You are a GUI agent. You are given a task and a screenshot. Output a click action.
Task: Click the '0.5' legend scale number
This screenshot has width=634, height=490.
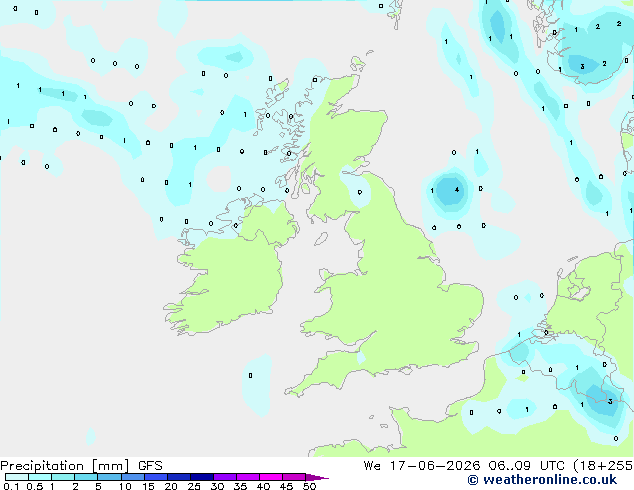(34, 486)
